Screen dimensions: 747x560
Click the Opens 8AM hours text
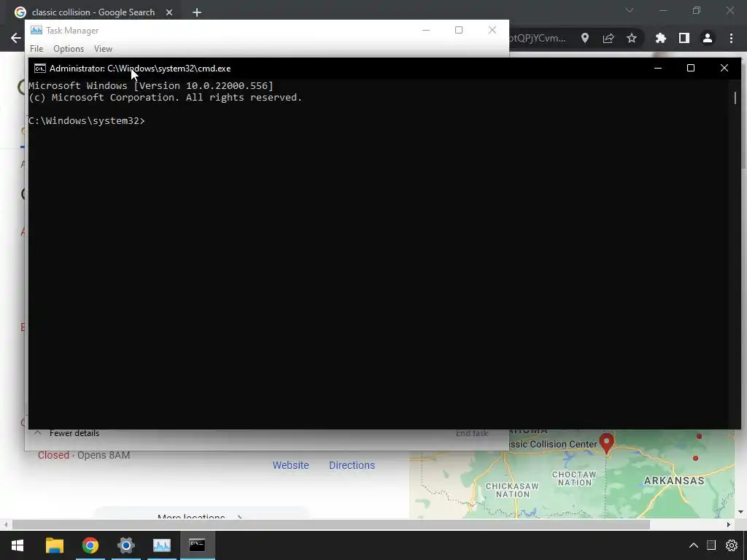tap(104, 455)
